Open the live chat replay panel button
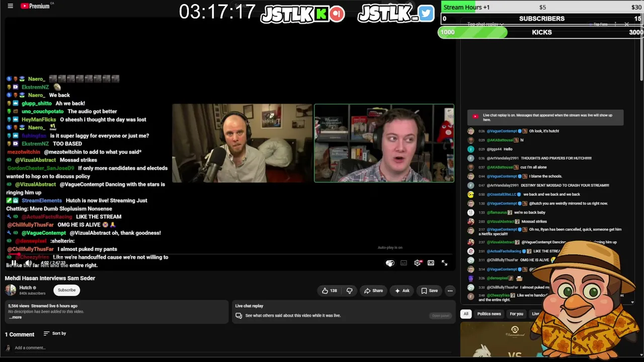Screen dimensions: 644x362 tap(440, 316)
